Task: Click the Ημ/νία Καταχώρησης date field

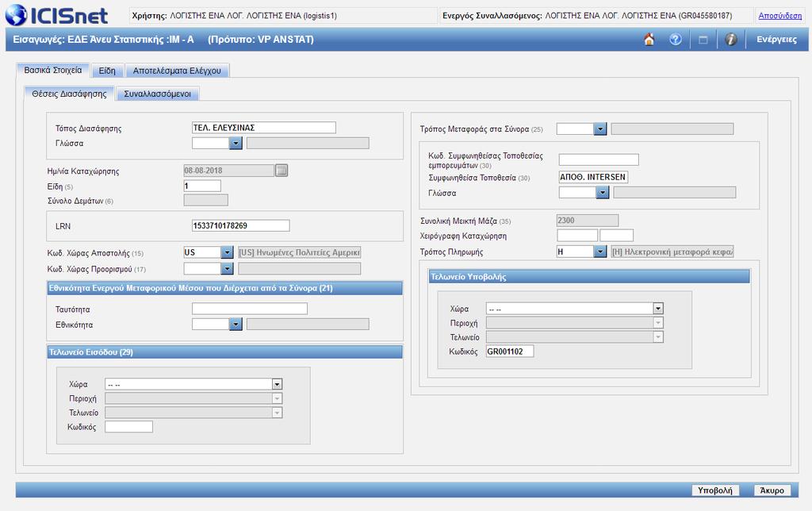Action: click(x=229, y=170)
